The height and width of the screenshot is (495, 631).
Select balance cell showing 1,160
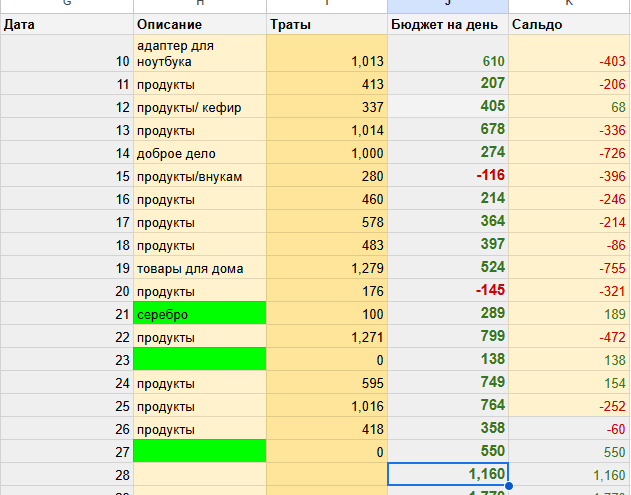point(569,474)
